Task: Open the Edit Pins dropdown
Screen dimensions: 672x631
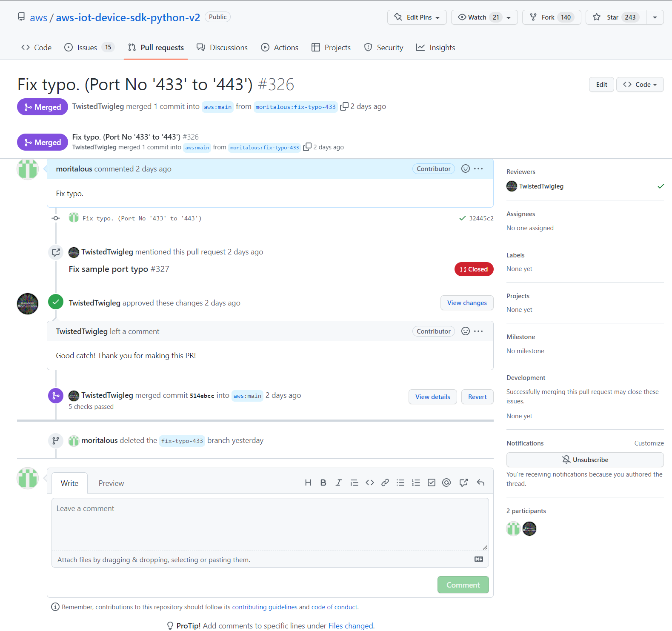Action: pyautogui.click(x=417, y=17)
